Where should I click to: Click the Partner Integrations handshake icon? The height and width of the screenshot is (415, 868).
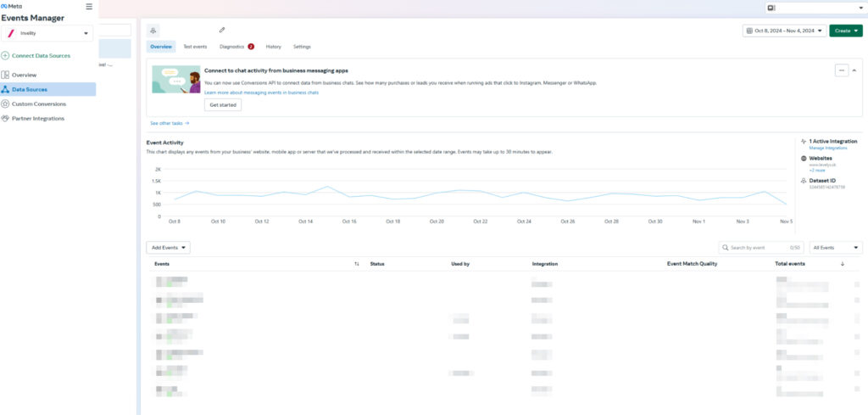click(6, 118)
